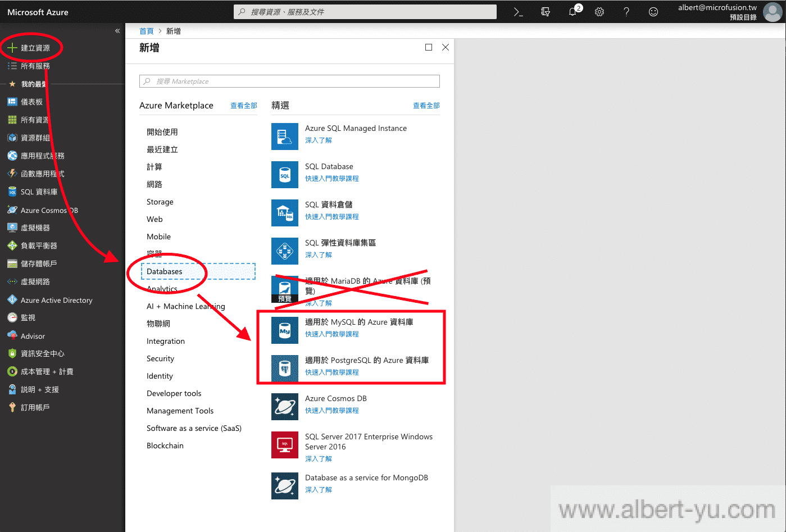Screen dimensions: 786x532
Task: Choose Azure SQL Managed Instance offering
Action: [x=356, y=128]
